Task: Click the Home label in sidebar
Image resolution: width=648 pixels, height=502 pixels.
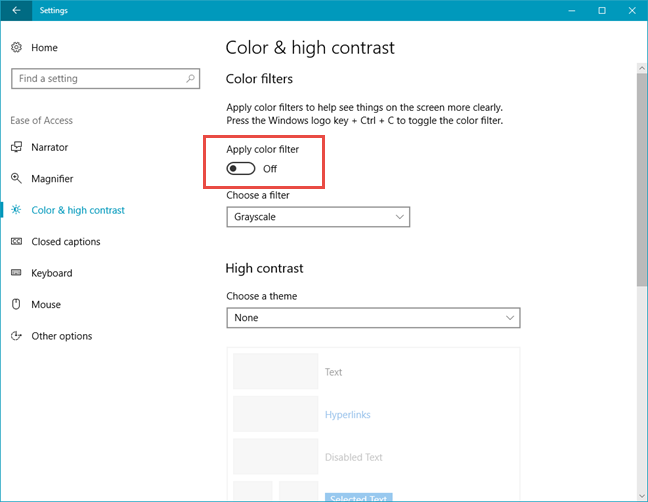Action: coord(44,48)
